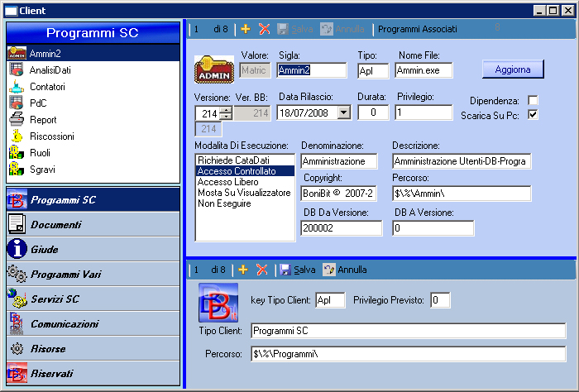Undo changes with bottom Annulla icon
579x392 pixels.
(328, 270)
